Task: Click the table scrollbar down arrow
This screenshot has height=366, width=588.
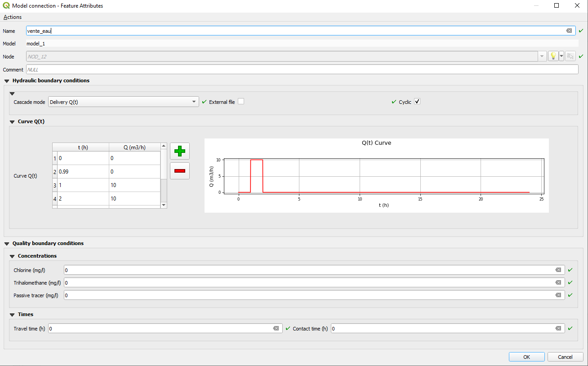Action: [164, 205]
